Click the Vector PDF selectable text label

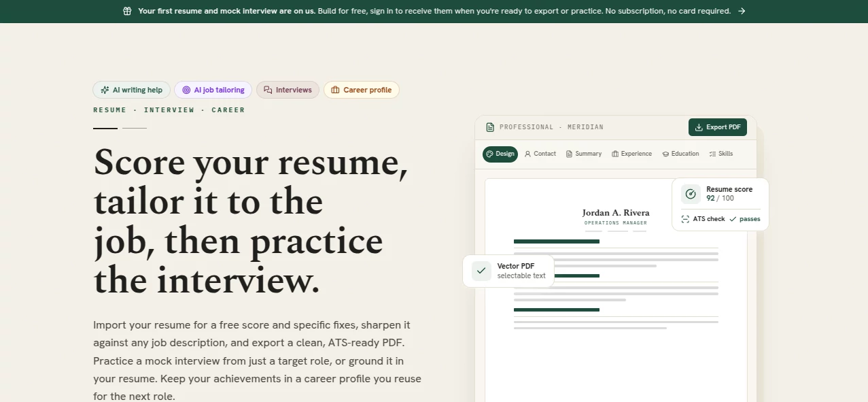click(521, 271)
